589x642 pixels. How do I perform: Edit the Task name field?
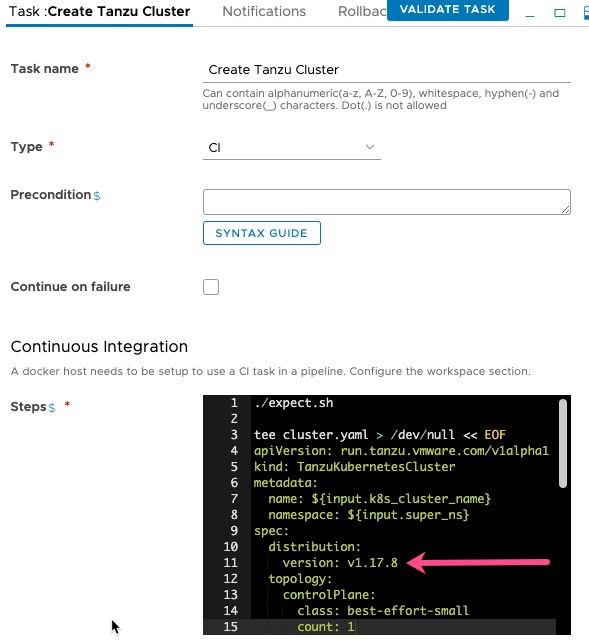pyautogui.click(x=387, y=70)
